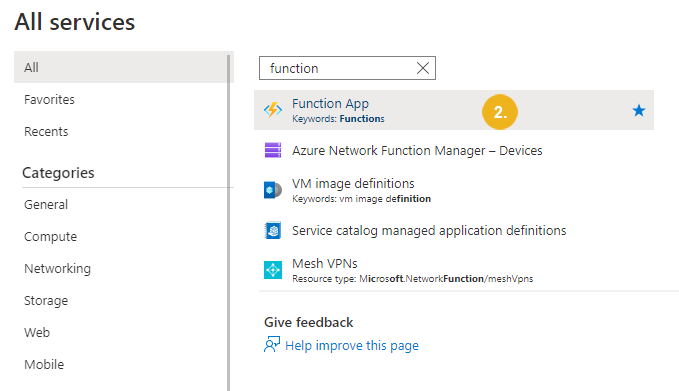Viewport: 679px width, 391px height.
Task: Click the Azure Network Function Manager icon
Action: (x=273, y=150)
